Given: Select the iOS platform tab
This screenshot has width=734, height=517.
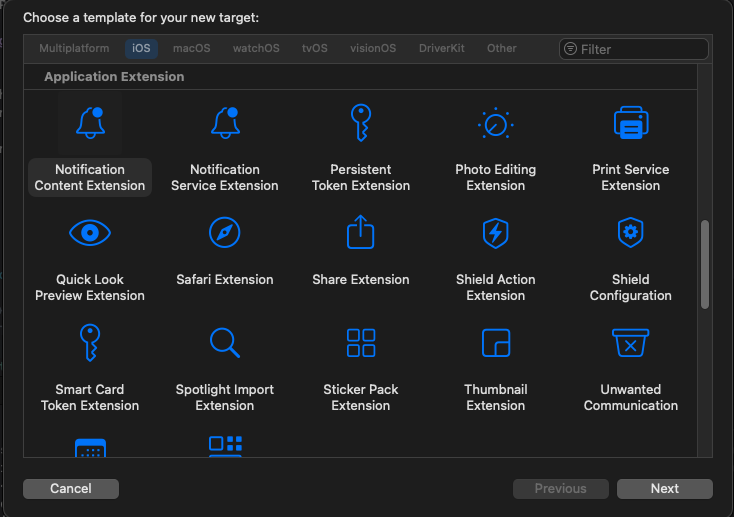Looking at the screenshot, I should pyautogui.click(x=141, y=48).
